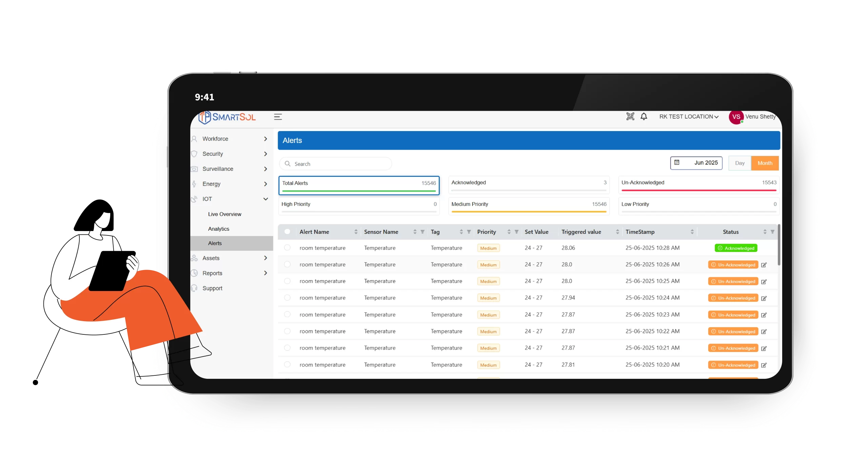Image resolution: width=868 pixels, height=454 pixels.
Task: Go to Analytics in sidebar
Action: [x=218, y=229]
